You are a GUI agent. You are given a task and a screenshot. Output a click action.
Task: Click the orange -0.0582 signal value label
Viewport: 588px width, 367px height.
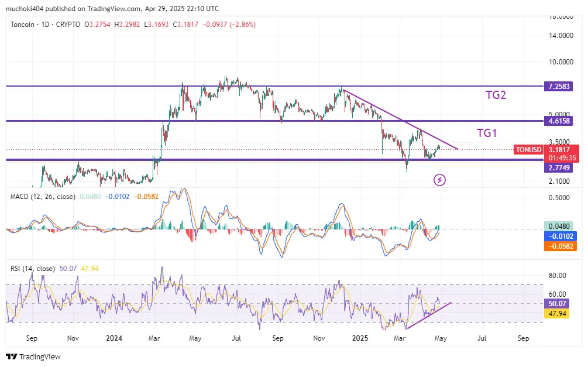pyautogui.click(x=560, y=246)
